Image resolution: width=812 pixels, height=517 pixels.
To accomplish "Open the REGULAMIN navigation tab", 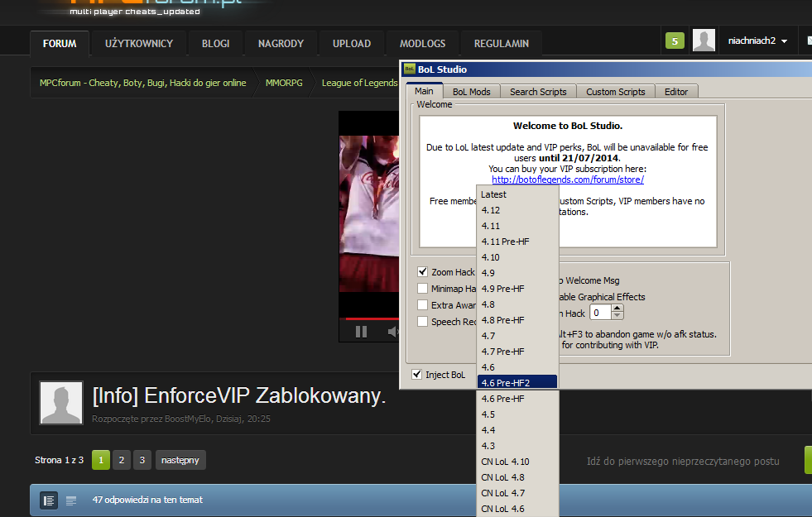I will tap(502, 44).
